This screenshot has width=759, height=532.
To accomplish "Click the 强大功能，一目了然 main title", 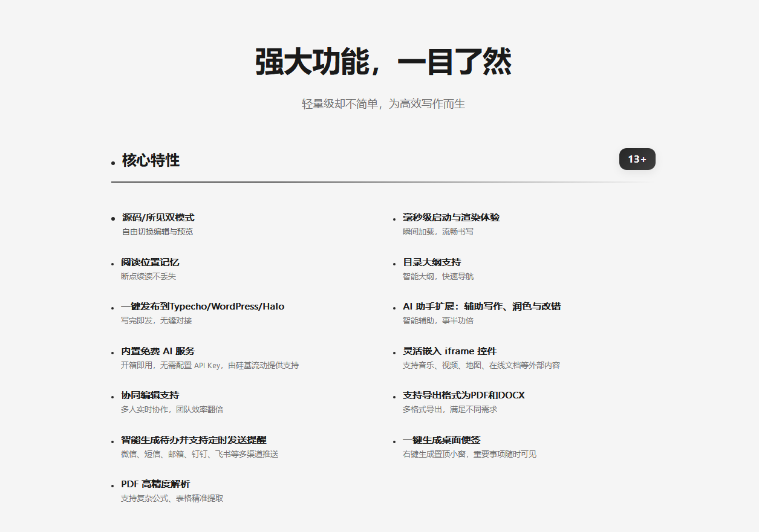I will pyautogui.click(x=383, y=62).
